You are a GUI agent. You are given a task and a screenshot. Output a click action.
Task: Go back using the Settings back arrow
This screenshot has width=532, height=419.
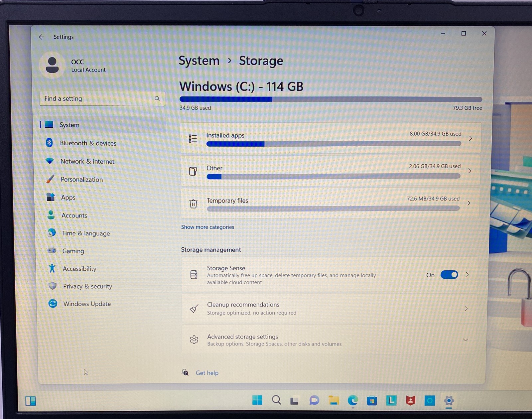42,37
